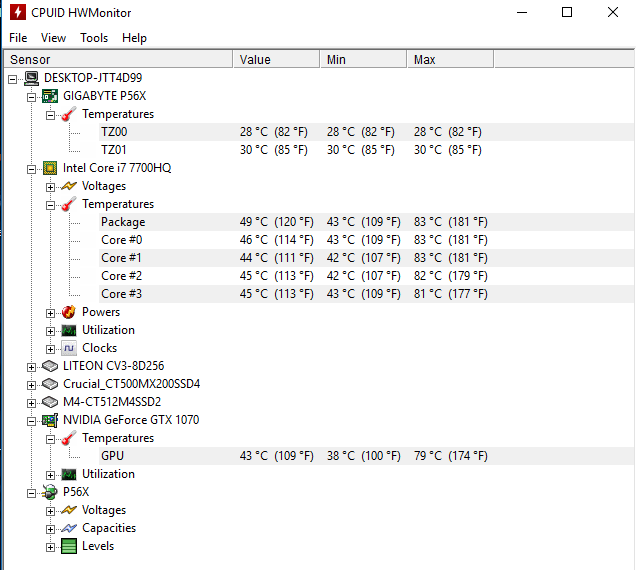
Task: Click the LITEON CV3-8D256 drive icon
Action: tap(50, 366)
